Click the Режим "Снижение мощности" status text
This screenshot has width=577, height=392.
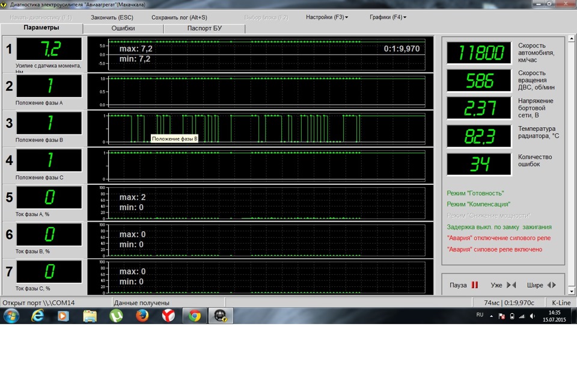click(x=489, y=216)
